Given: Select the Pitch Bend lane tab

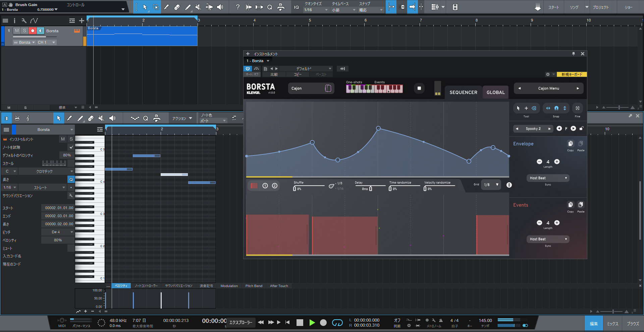Looking at the screenshot, I should (x=254, y=286).
